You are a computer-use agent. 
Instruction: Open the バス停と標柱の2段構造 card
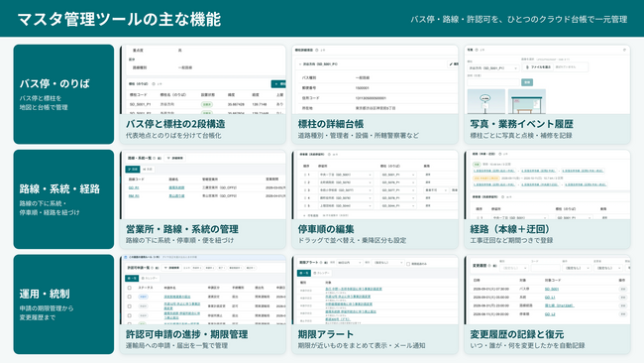click(203, 94)
